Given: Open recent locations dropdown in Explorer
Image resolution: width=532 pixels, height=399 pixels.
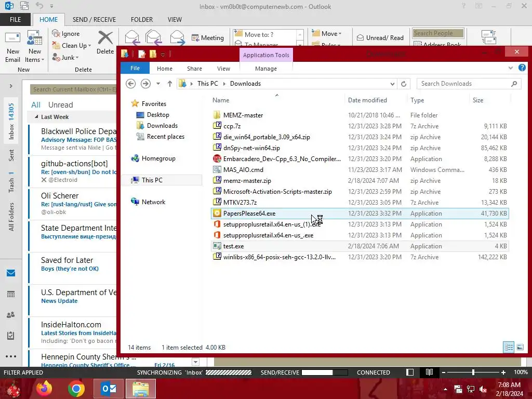Looking at the screenshot, I should point(158,84).
